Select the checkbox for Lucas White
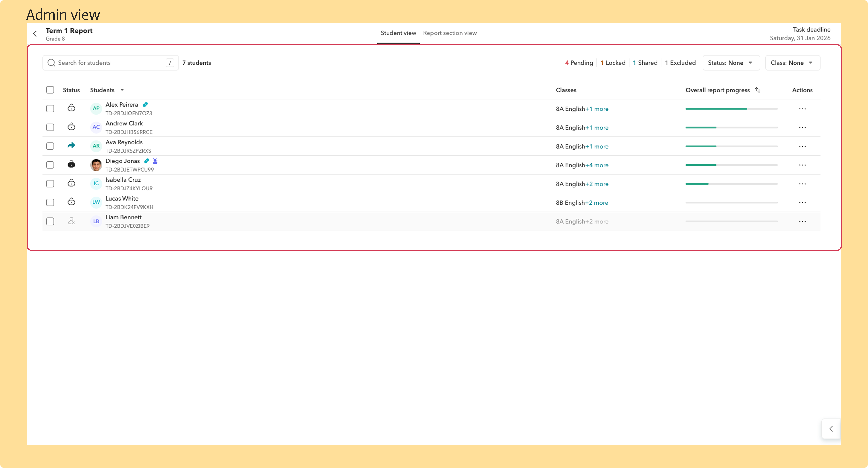This screenshot has width=868, height=468. (50, 202)
